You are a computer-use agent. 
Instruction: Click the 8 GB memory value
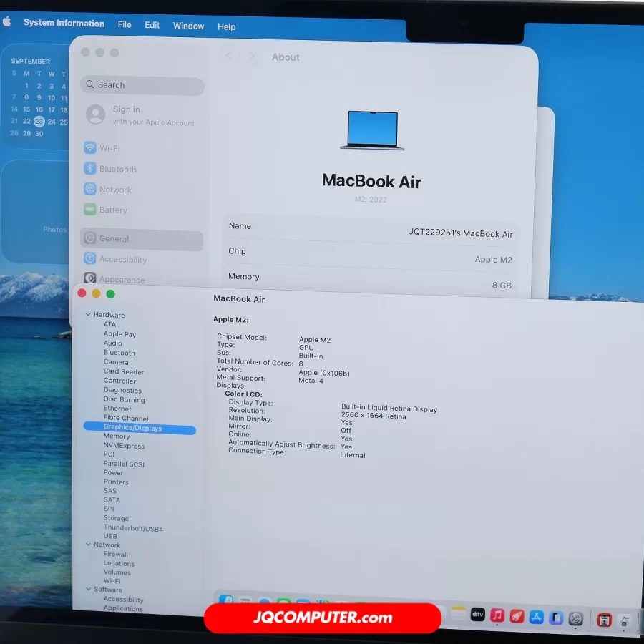[502, 285]
